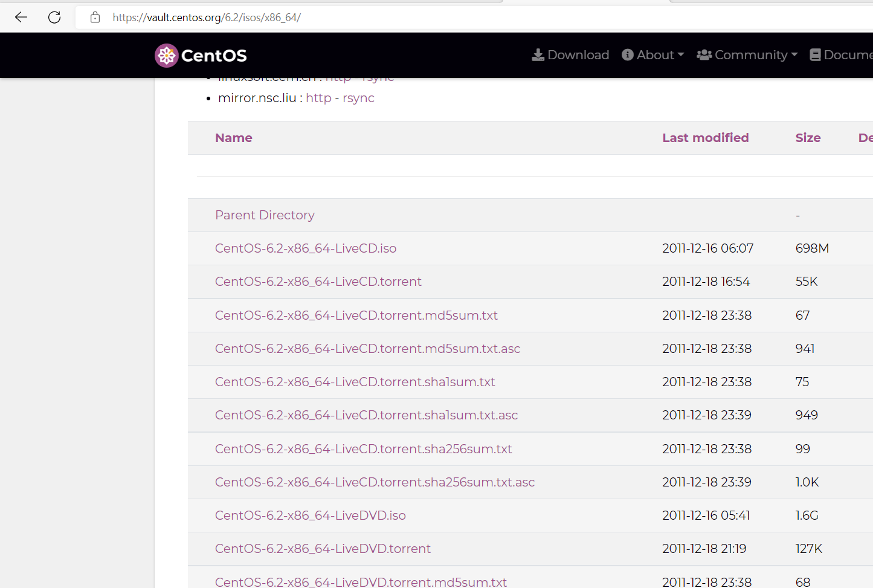
Task: Click the CentOS logo in the header
Action: tap(201, 56)
